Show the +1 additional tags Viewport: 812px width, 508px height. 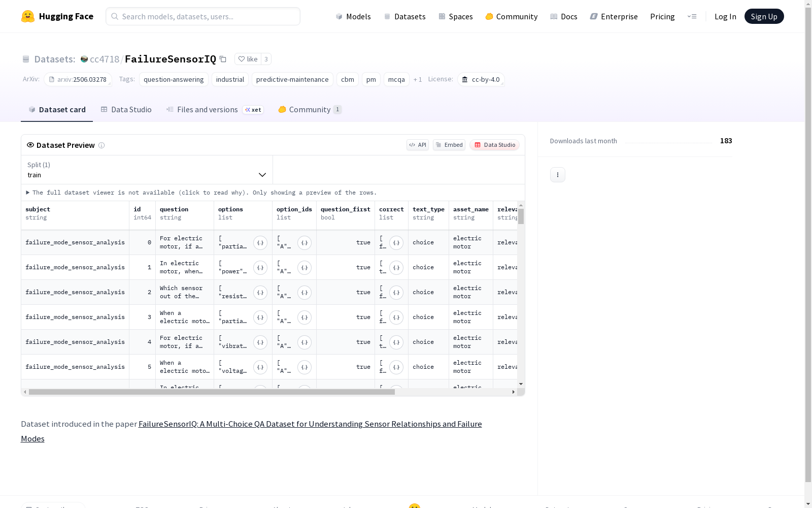418,79
